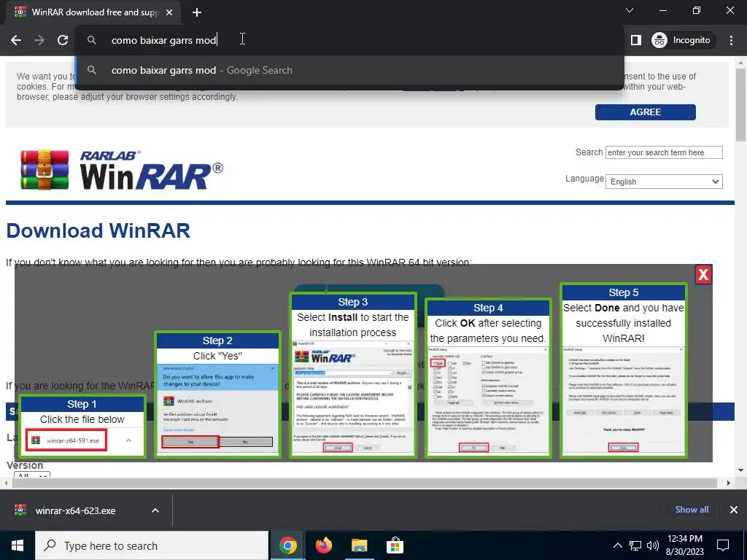The width and height of the screenshot is (747, 560).
Task: Close the installation steps overlay
Action: pos(703,274)
